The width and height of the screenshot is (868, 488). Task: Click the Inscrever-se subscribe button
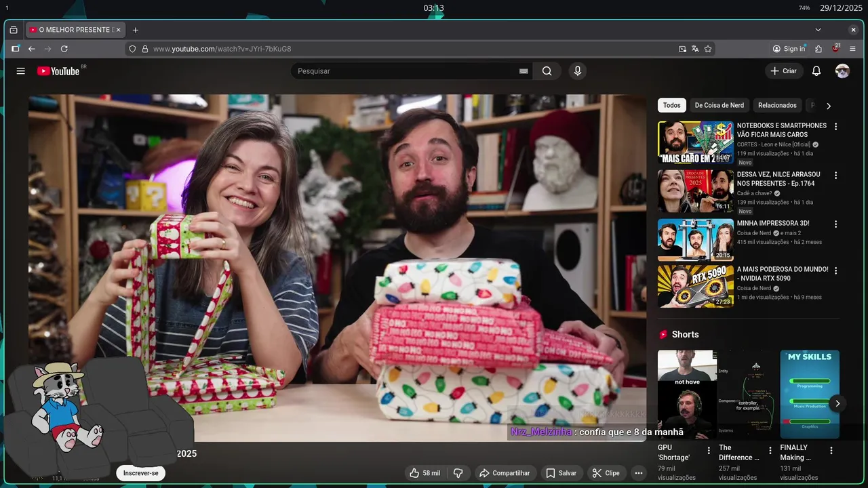click(x=141, y=473)
